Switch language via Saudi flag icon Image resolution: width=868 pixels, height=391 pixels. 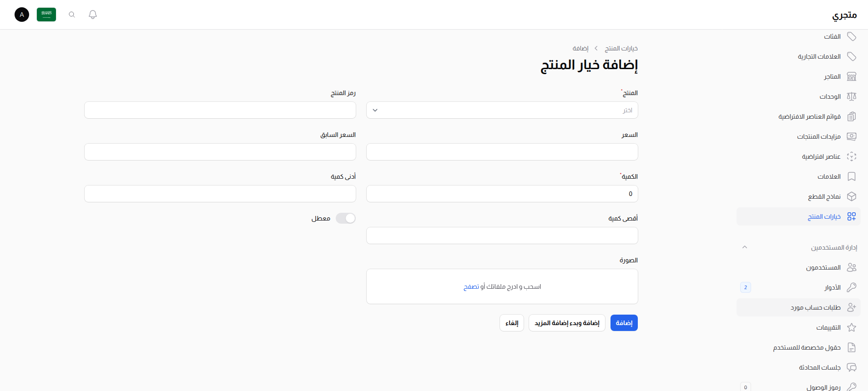46,15
